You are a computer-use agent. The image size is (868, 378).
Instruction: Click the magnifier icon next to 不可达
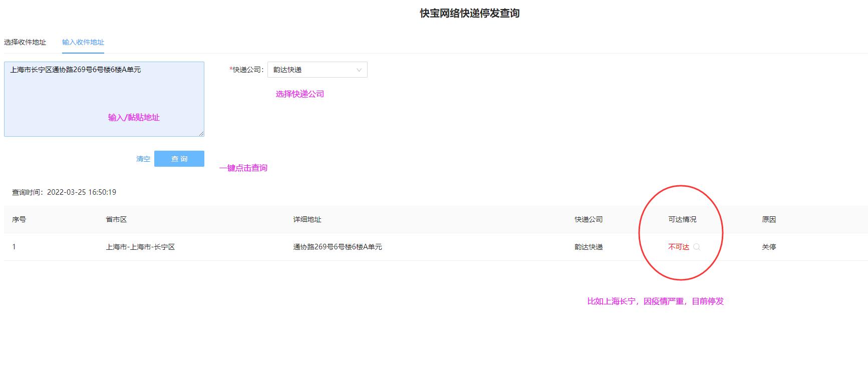(x=697, y=247)
